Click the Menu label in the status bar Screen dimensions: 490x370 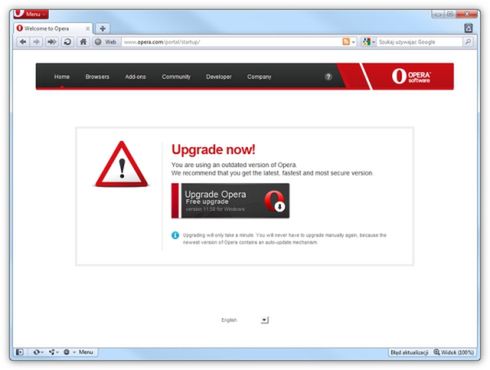tap(86, 352)
